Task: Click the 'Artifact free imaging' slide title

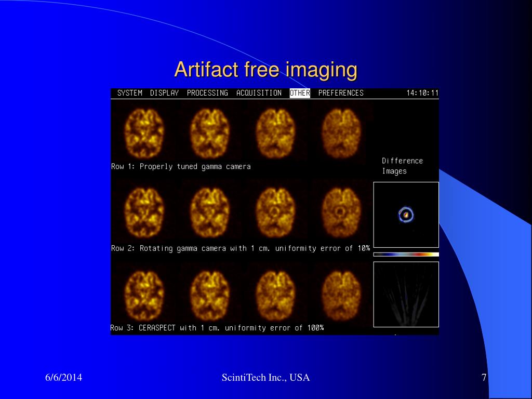Action: point(265,70)
